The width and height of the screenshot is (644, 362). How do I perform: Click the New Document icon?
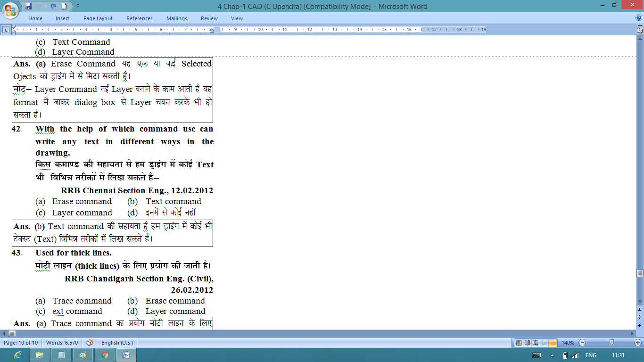(x=64, y=6)
